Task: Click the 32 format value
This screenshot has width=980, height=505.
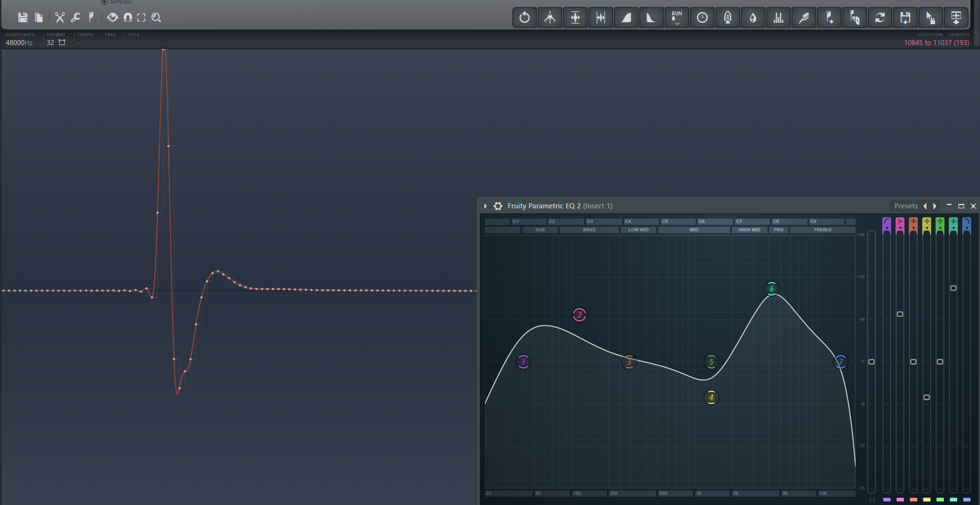Action: 50,43
